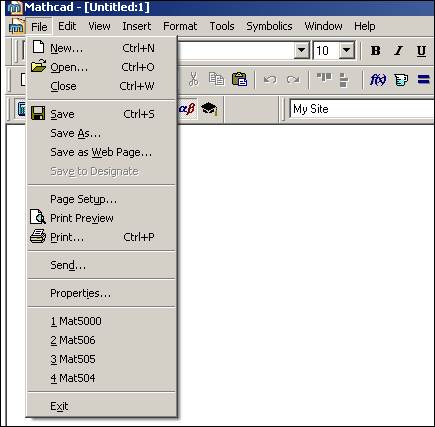435x427 pixels.
Task: Expand the font size dropdown arrow
Action: pyautogui.click(x=347, y=51)
